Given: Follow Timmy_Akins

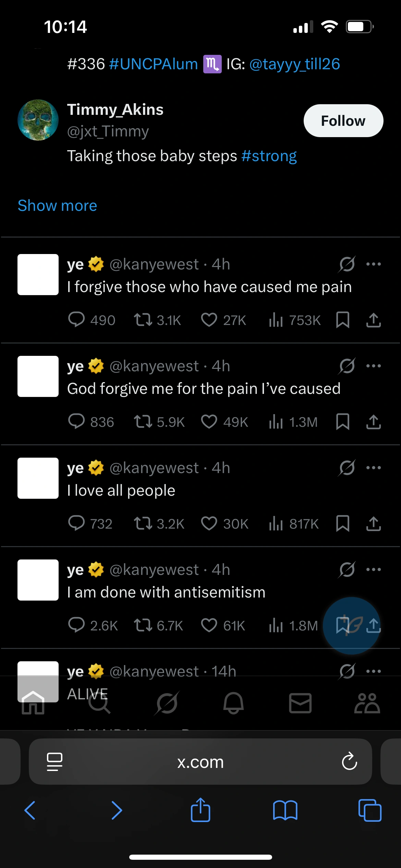Looking at the screenshot, I should click(343, 121).
